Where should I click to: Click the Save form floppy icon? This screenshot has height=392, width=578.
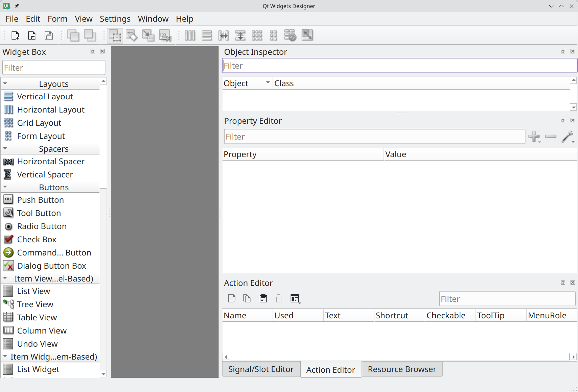click(x=49, y=35)
